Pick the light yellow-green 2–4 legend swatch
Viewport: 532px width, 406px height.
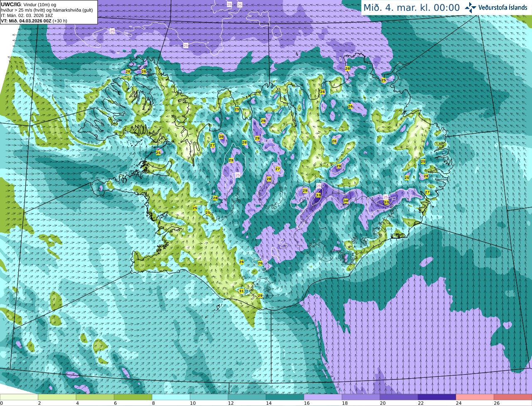point(57,397)
